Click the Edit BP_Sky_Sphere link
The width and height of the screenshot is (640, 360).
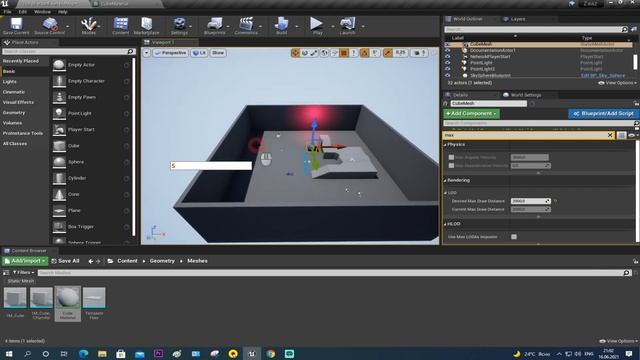click(x=603, y=76)
